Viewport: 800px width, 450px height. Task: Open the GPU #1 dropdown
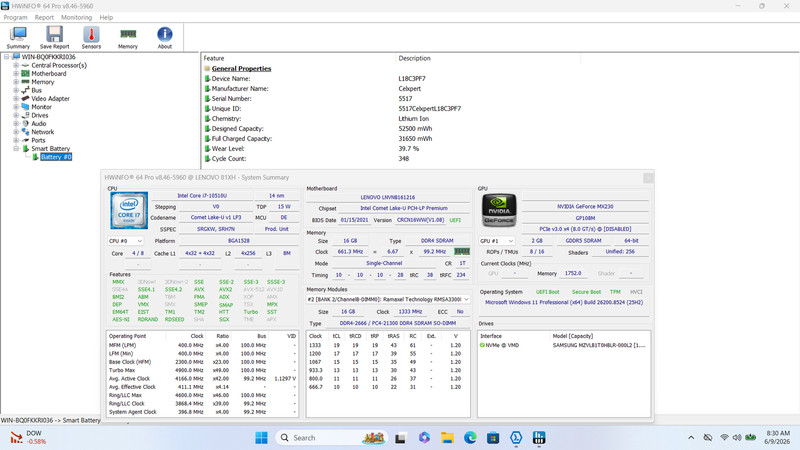[x=496, y=241]
